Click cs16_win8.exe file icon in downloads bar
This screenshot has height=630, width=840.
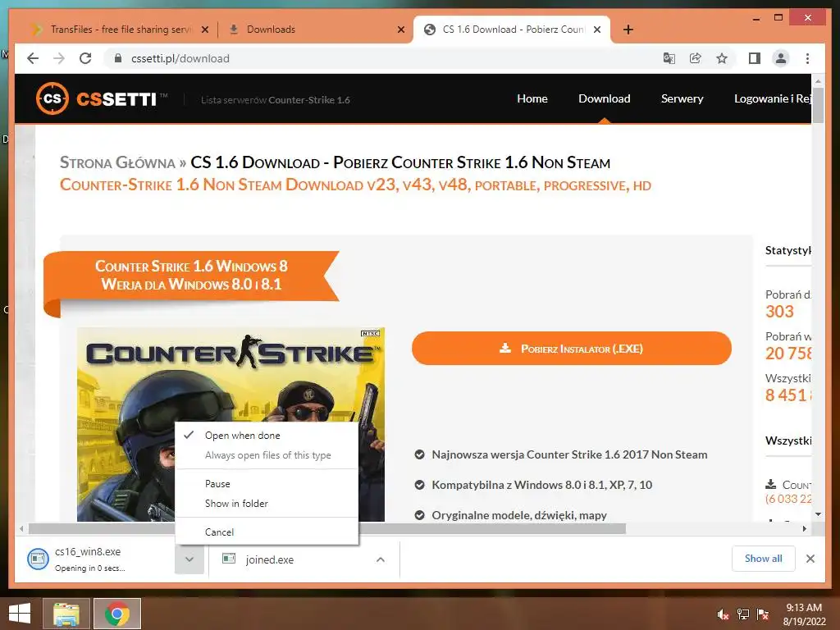click(x=38, y=559)
